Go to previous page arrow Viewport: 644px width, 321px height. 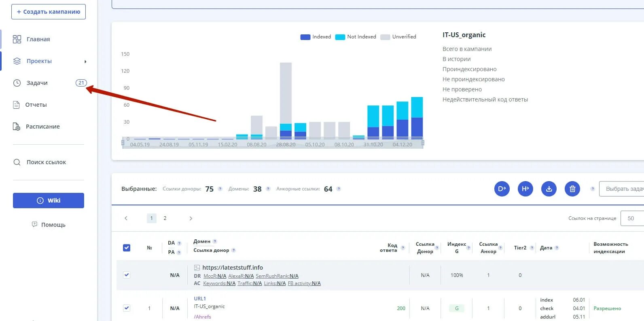click(126, 218)
